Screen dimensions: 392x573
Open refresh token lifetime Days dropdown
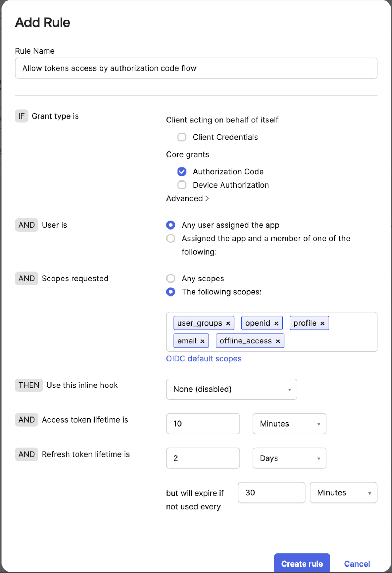pos(289,458)
